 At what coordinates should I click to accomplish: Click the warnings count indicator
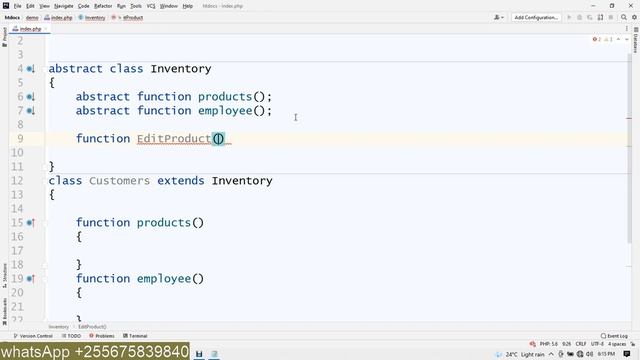coord(609,39)
